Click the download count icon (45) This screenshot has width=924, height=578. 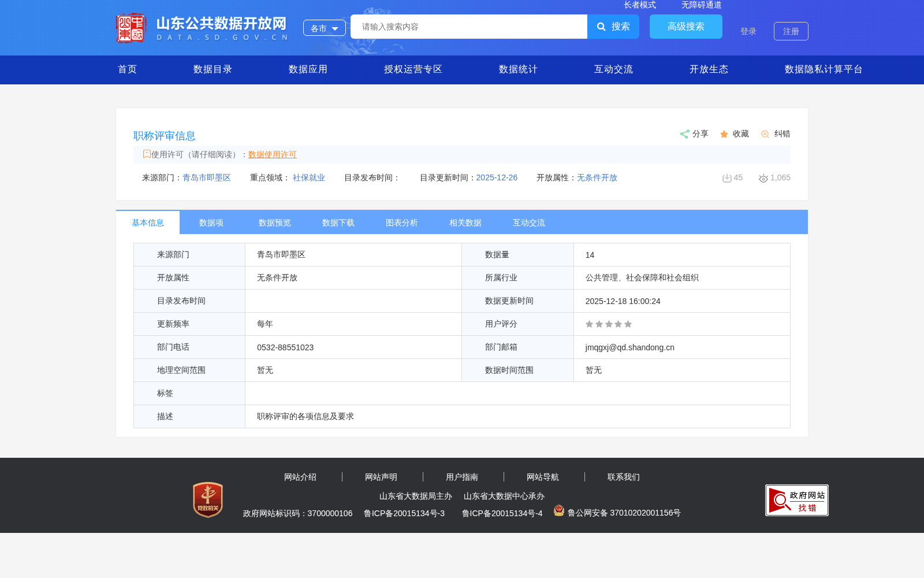727,178
